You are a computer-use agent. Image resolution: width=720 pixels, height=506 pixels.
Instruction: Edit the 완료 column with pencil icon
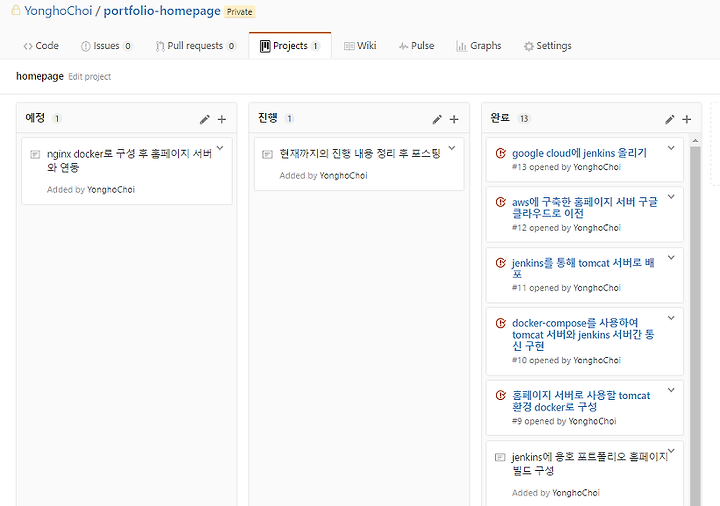(669, 119)
